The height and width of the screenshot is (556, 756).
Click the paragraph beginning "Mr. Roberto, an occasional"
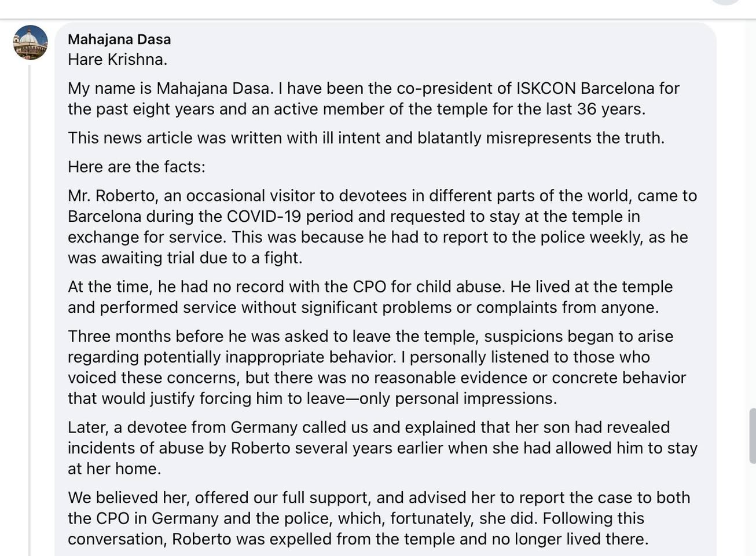(382, 226)
